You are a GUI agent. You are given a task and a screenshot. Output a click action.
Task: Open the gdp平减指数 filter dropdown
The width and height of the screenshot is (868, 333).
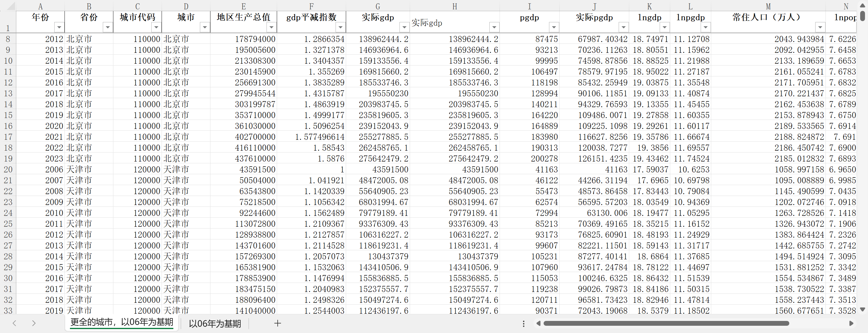tap(340, 27)
